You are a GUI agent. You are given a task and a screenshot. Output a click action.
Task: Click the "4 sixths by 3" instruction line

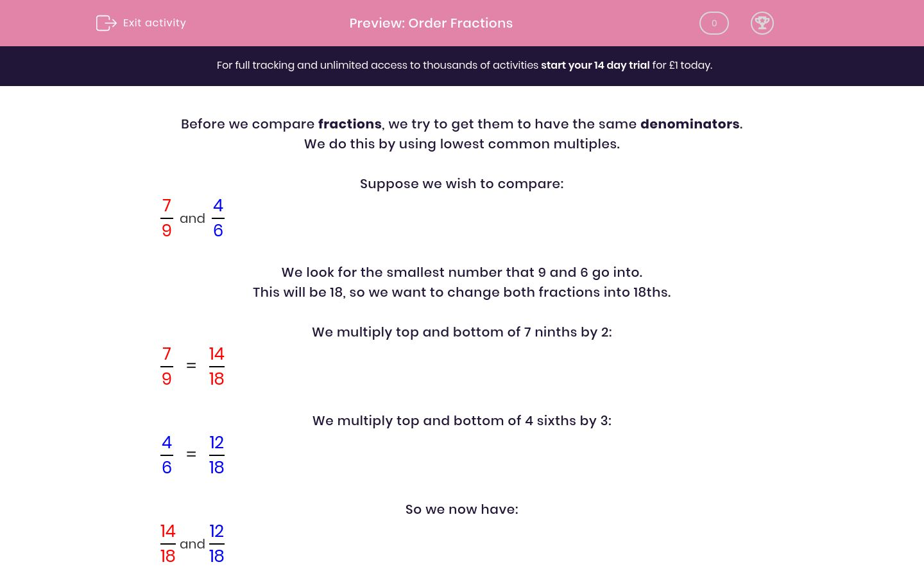pyautogui.click(x=461, y=421)
